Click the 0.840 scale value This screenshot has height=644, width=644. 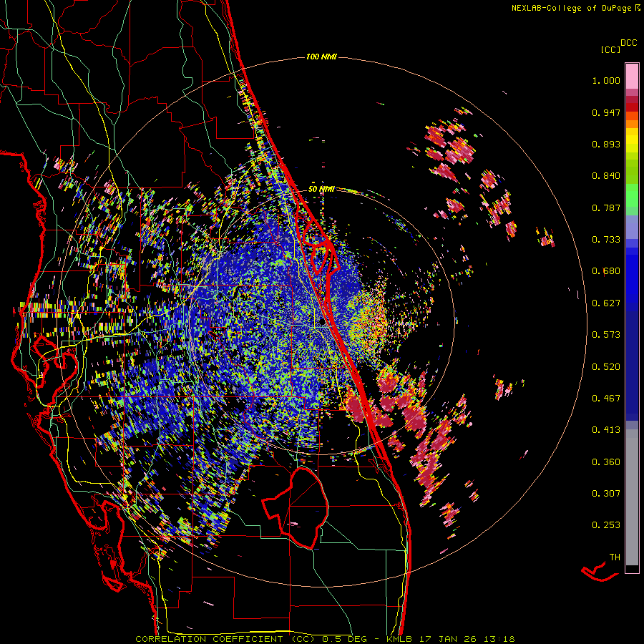(606, 176)
